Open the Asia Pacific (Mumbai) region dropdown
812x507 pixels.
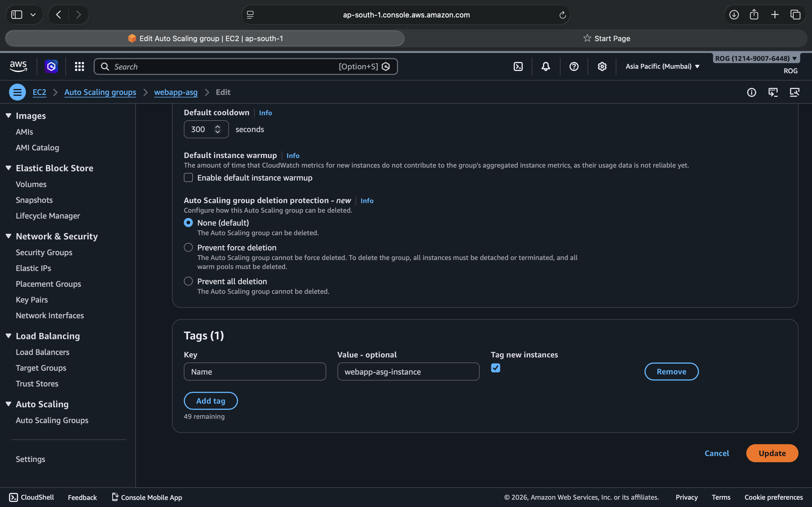(x=662, y=66)
